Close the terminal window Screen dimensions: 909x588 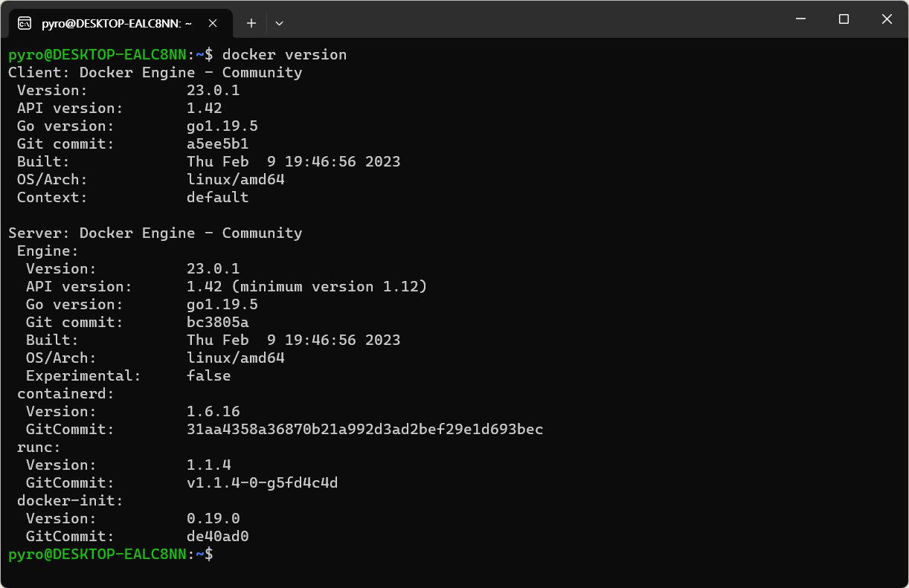(887, 19)
